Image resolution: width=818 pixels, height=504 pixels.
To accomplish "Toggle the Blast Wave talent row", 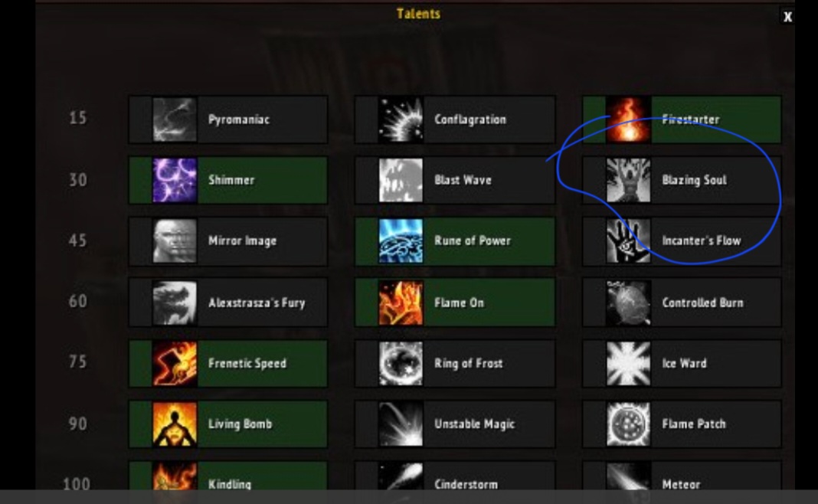I will point(455,180).
